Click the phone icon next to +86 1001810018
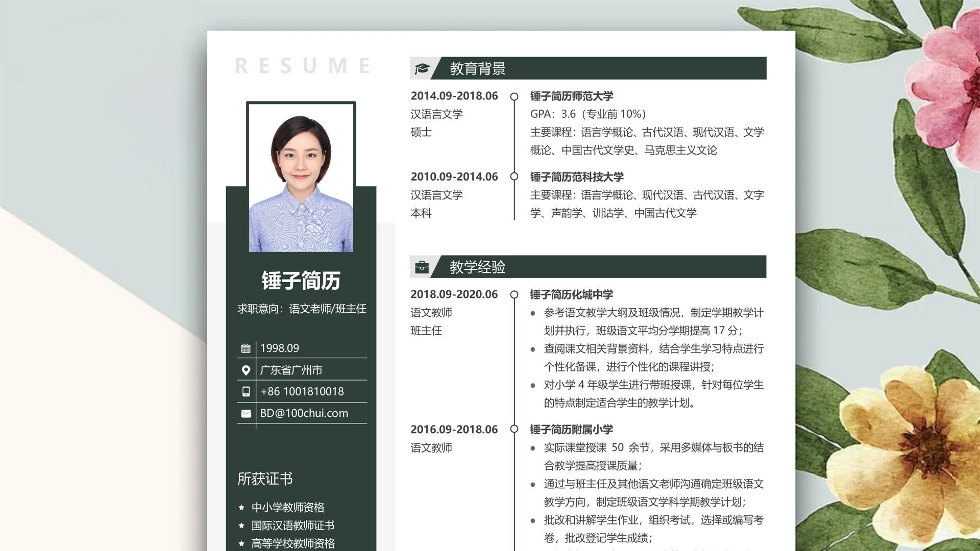The height and width of the screenshot is (551, 980). pyautogui.click(x=246, y=392)
